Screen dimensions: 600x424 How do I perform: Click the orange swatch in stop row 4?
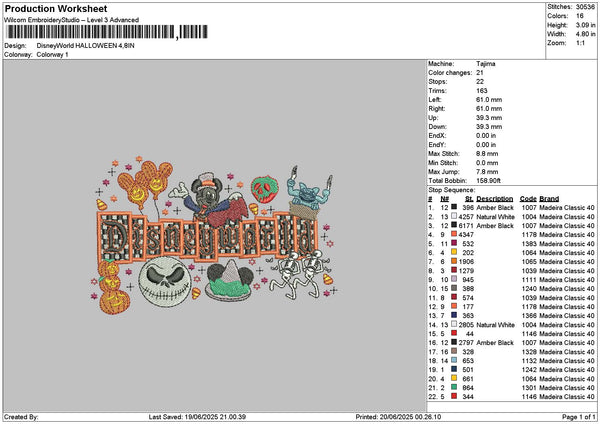point(454,234)
